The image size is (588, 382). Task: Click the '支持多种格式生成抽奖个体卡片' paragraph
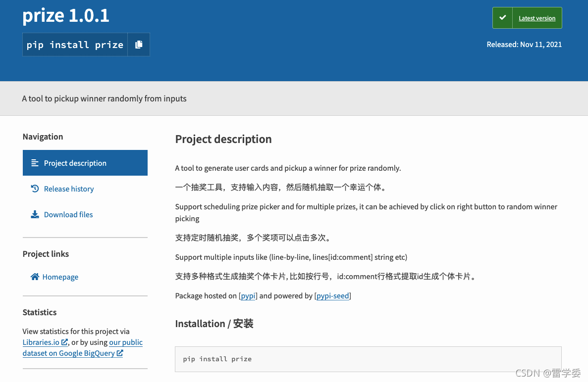[x=326, y=277]
